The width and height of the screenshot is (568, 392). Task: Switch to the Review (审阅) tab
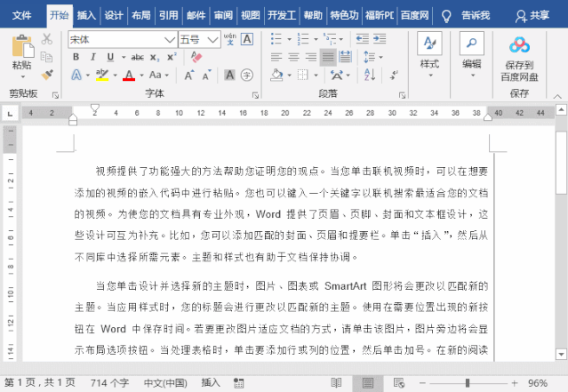pos(223,15)
